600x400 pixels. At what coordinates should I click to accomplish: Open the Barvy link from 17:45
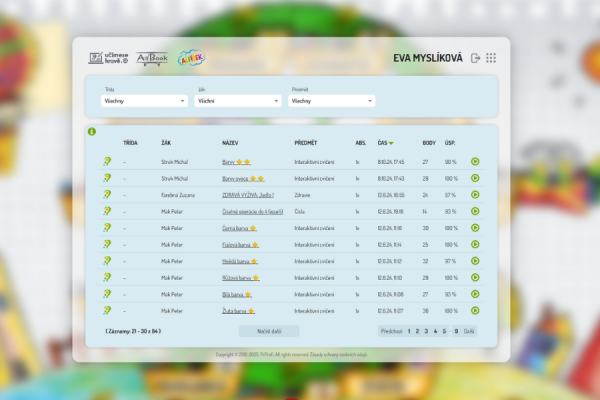tap(236, 162)
